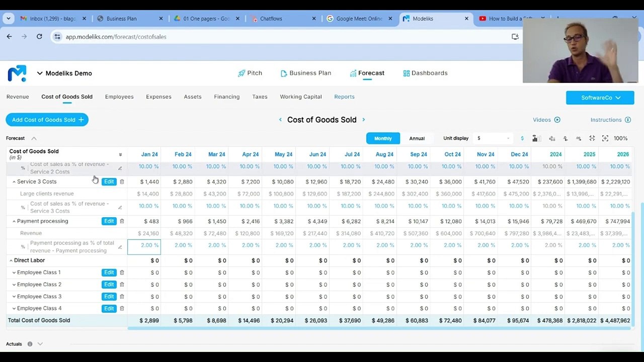
Task: Click Add Cost of Goods Sold button
Action: 47,120
